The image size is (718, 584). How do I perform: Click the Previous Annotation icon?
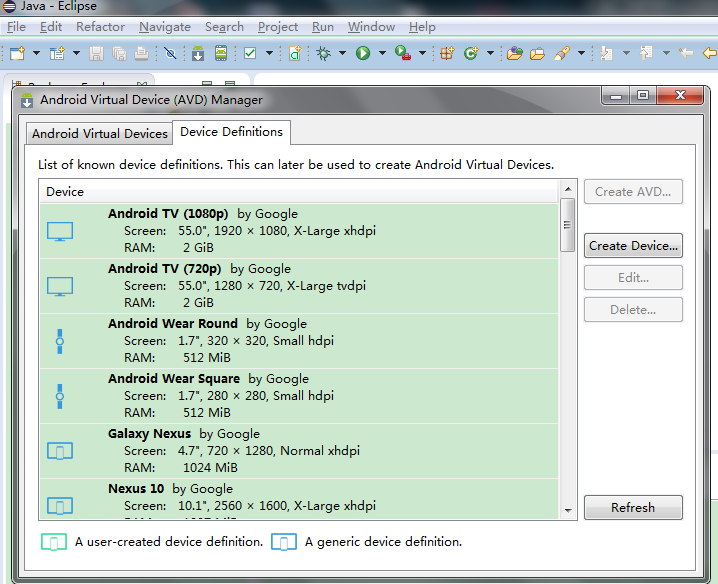point(647,53)
